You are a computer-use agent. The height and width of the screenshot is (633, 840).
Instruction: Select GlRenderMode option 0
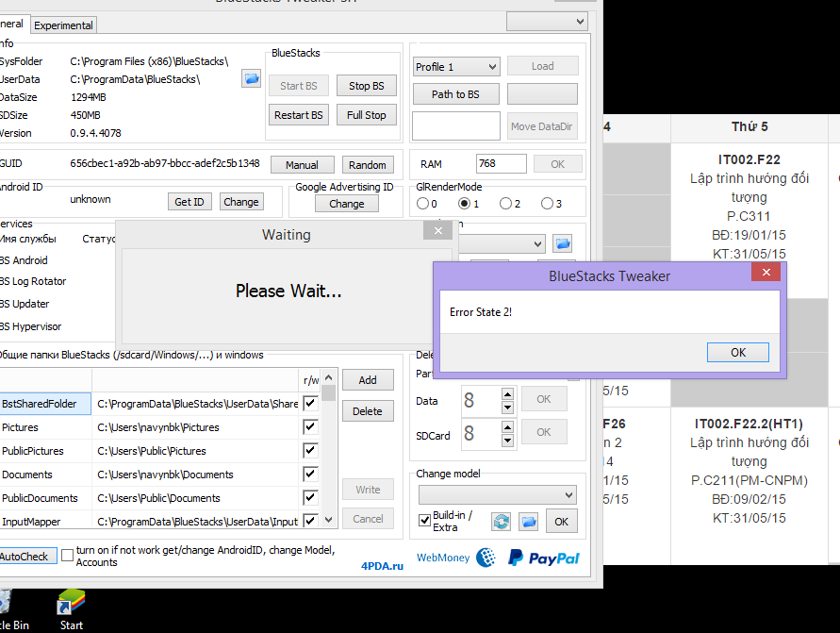click(422, 204)
